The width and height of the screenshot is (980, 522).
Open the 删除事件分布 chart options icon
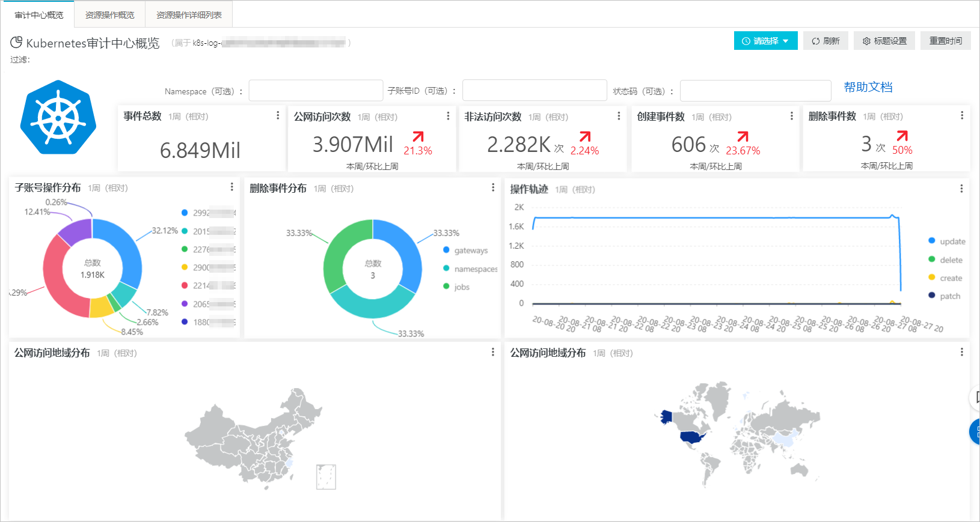click(x=493, y=187)
